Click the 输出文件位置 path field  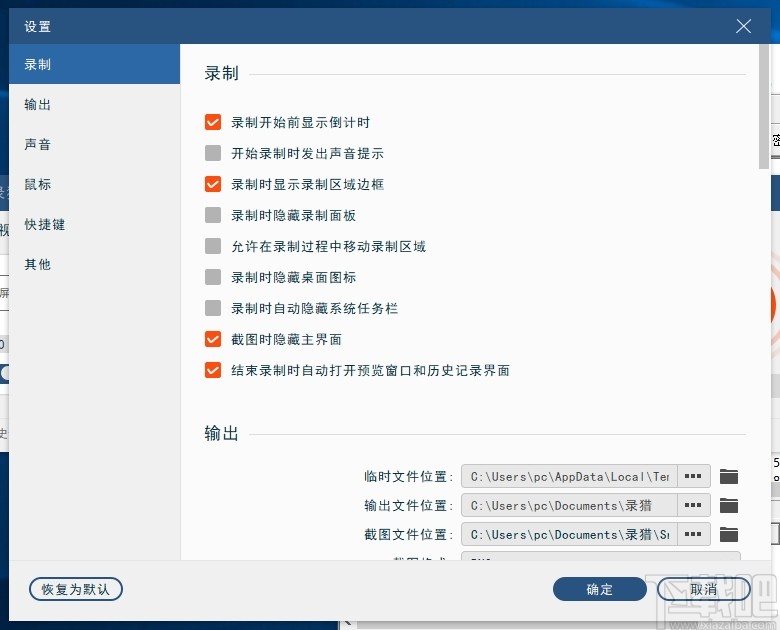pyautogui.click(x=569, y=505)
